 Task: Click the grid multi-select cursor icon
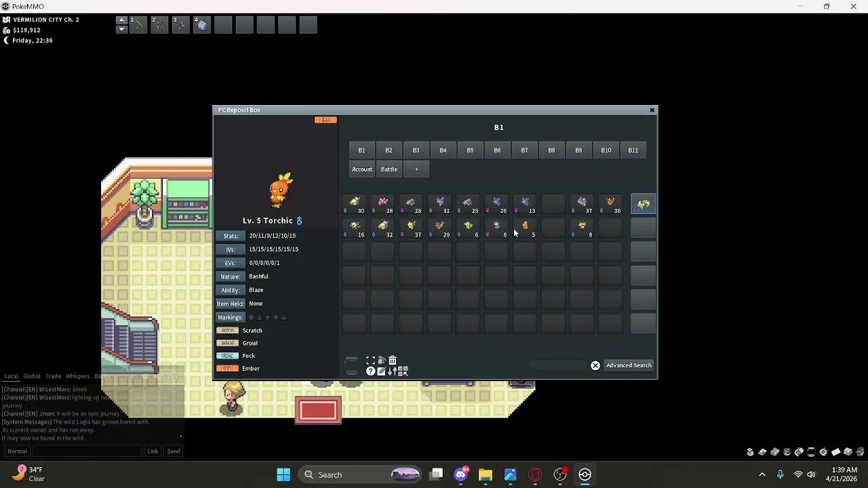403,371
